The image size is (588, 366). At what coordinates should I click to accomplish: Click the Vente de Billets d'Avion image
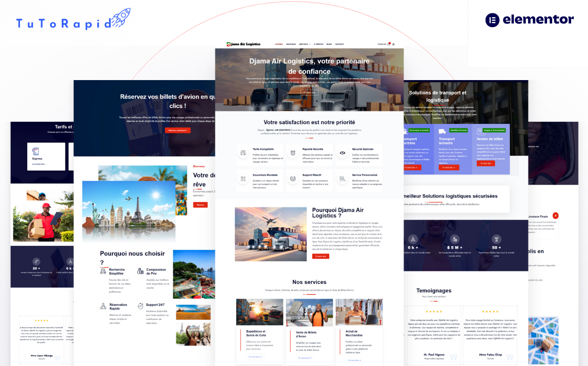tap(309, 313)
